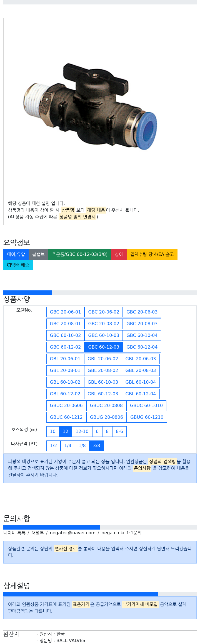
Task: Select thread size 1/2
Action: 53,446
